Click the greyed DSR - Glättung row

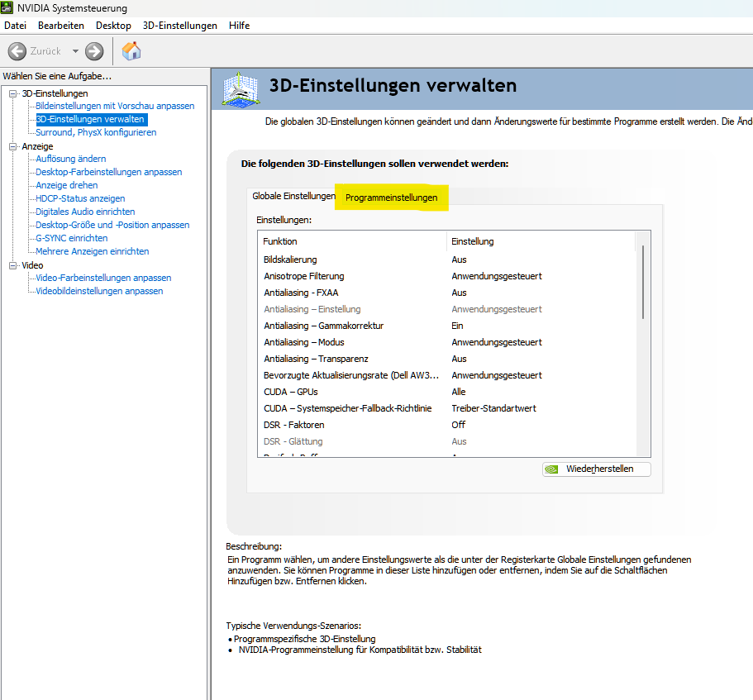point(446,441)
